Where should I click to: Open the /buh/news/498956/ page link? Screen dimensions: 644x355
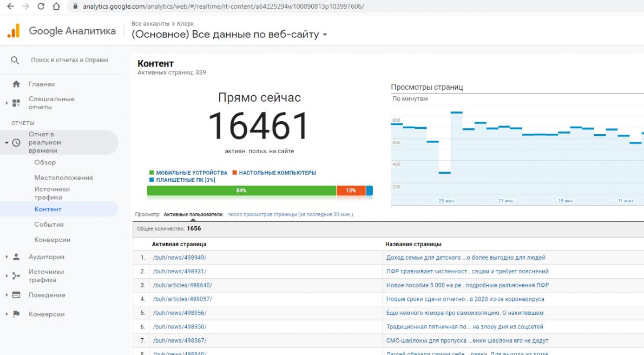coord(180,313)
